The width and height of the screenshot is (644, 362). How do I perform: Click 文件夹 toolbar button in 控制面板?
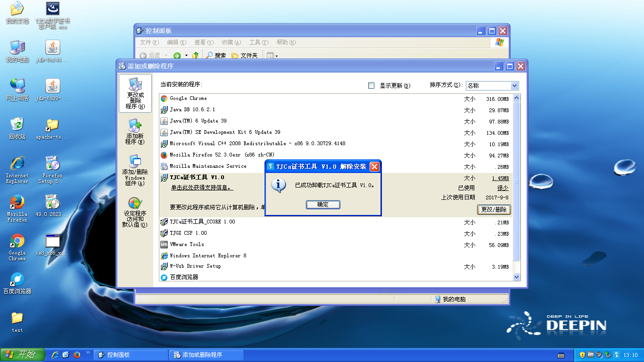click(245, 56)
